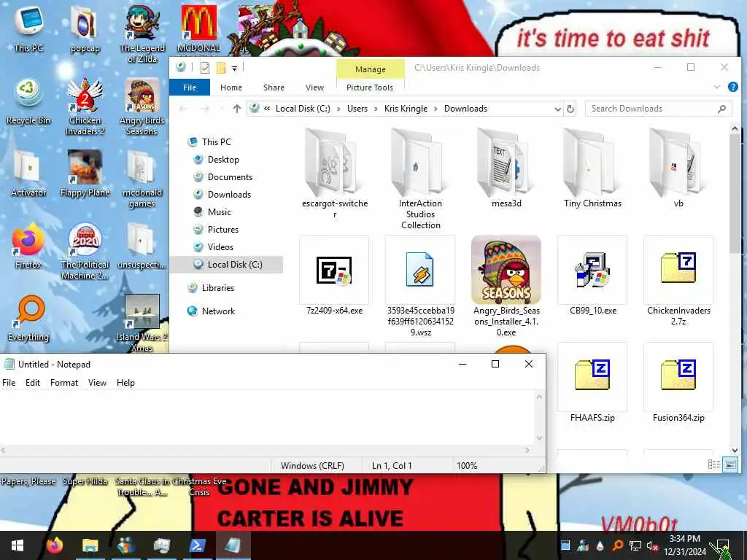This screenshot has height=560, width=747.
Task: Open the Windows Start menu
Action: point(18,545)
